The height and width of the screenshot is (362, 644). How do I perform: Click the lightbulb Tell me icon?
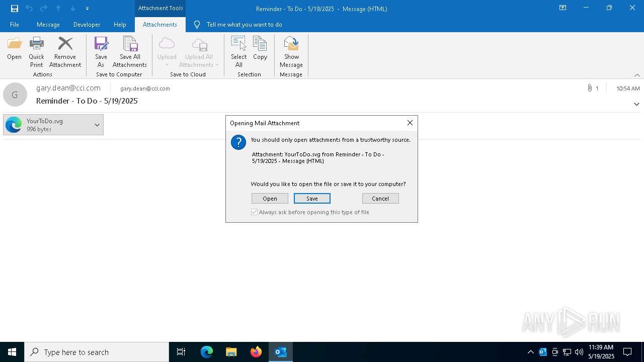click(x=197, y=25)
